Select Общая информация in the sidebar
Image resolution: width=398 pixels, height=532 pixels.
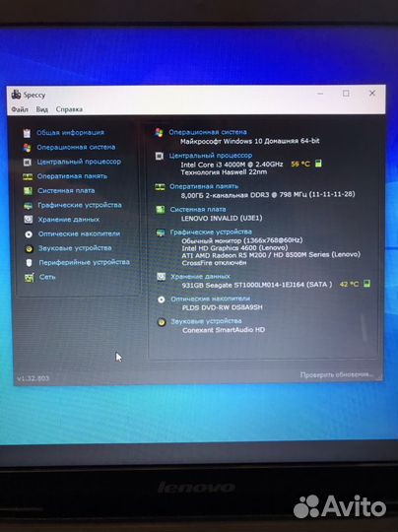pos(70,133)
